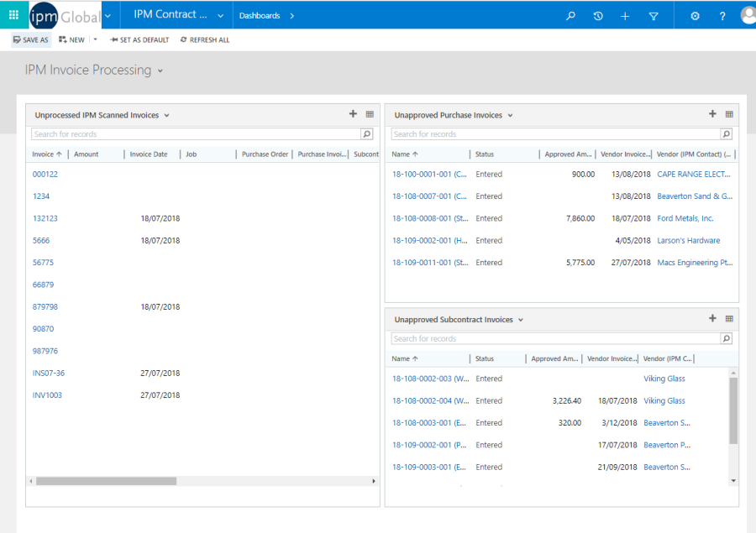Screen dimensions: 756x533
Task: Click search box in Unapproved Purchase Invoices
Action: [554, 134]
